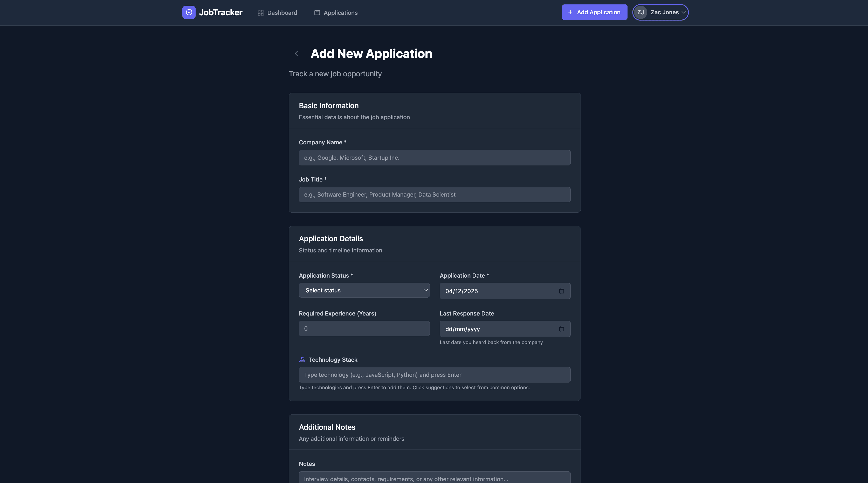The image size is (868, 483).
Task: Click the JobTracker logo icon
Action: click(x=189, y=12)
